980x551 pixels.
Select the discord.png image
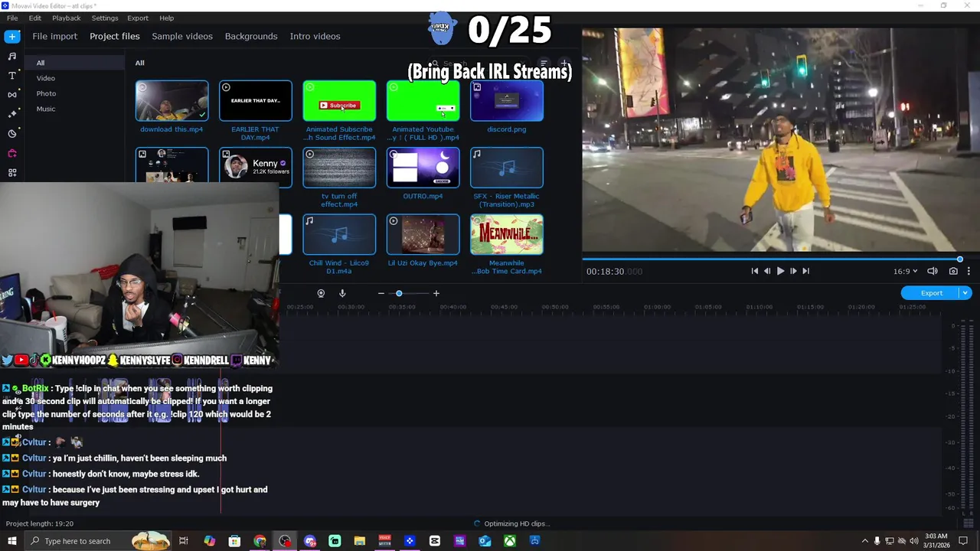pyautogui.click(x=507, y=100)
